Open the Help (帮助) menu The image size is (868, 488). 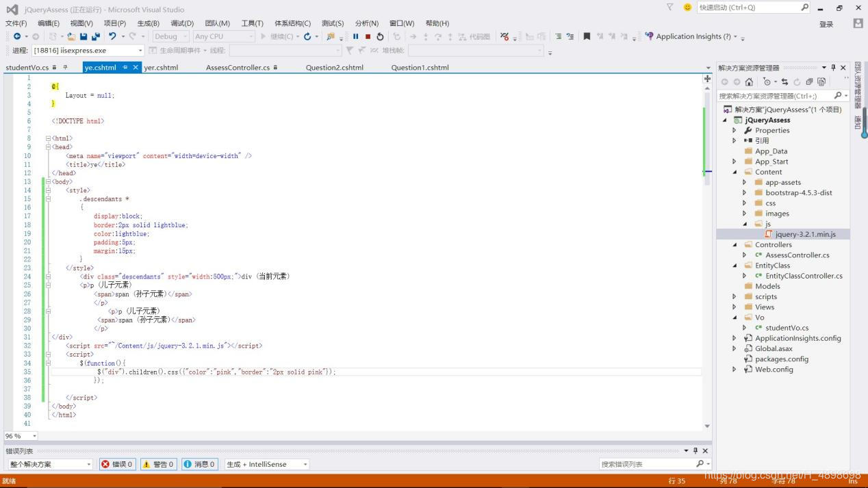pos(437,23)
